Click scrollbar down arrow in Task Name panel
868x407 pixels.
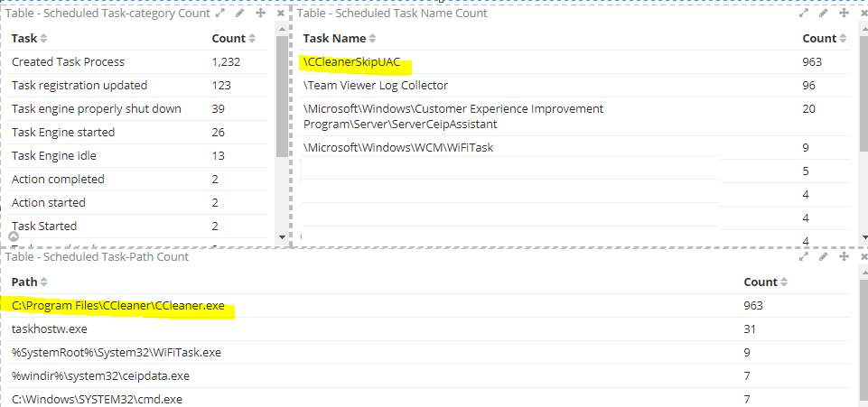pyautogui.click(x=865, y=236)
